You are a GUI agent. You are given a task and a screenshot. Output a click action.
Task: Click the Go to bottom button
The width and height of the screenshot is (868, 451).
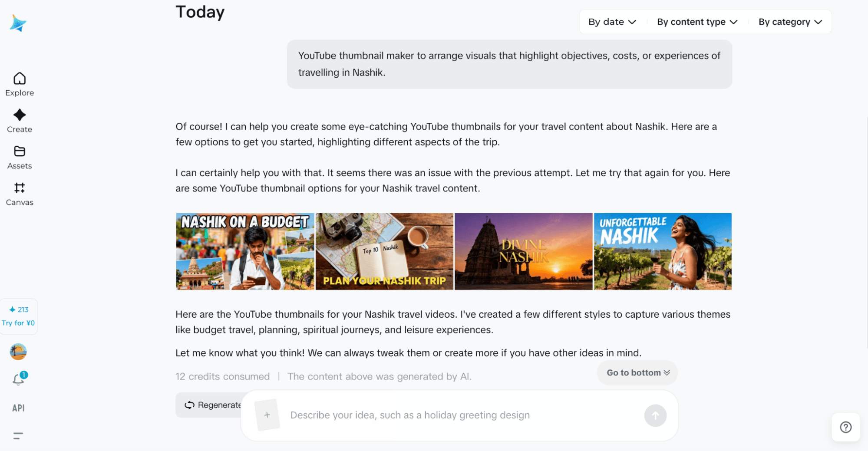637,372
